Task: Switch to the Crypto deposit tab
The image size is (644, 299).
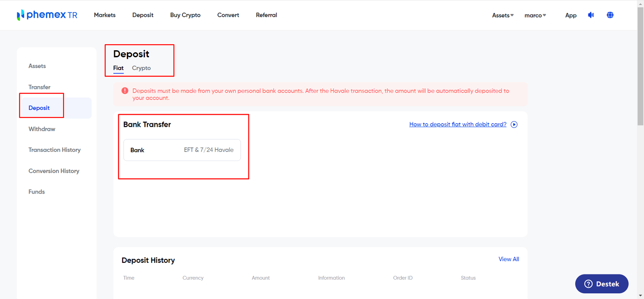Action: point(141,68)
